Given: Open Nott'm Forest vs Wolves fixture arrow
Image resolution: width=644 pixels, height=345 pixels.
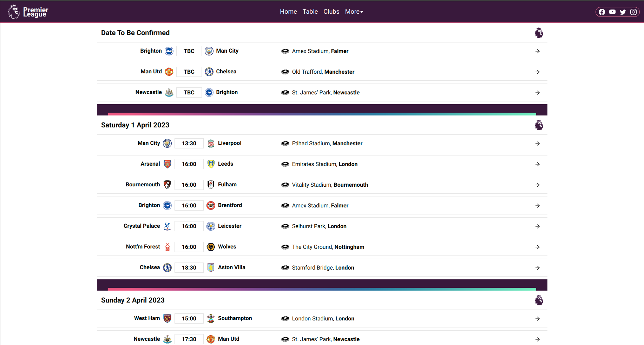Looking at the screenshot, I should click(x=538, y=247).
